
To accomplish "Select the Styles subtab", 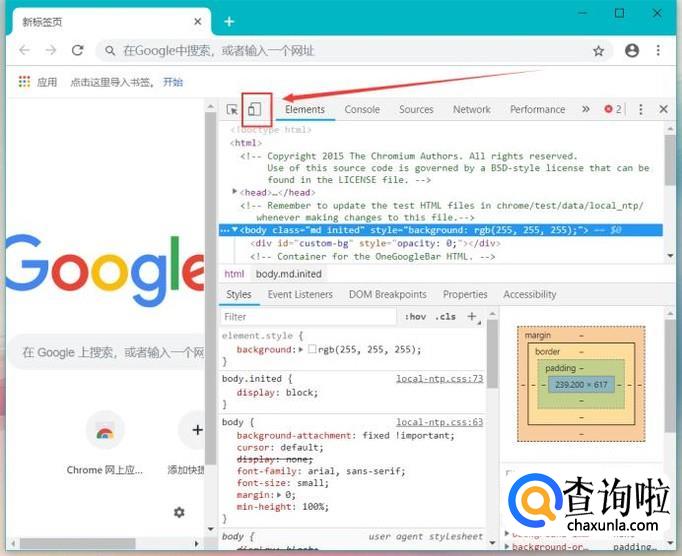I will 239,295.
